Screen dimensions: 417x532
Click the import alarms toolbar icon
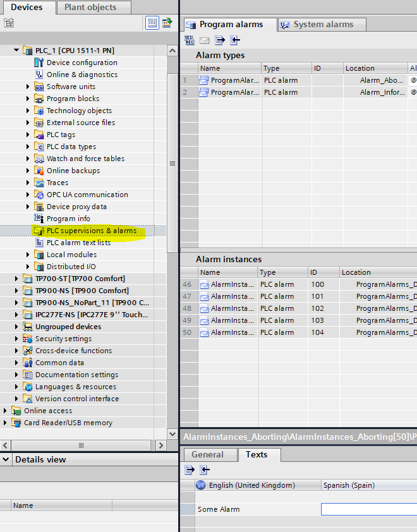[x=235, y=40]
